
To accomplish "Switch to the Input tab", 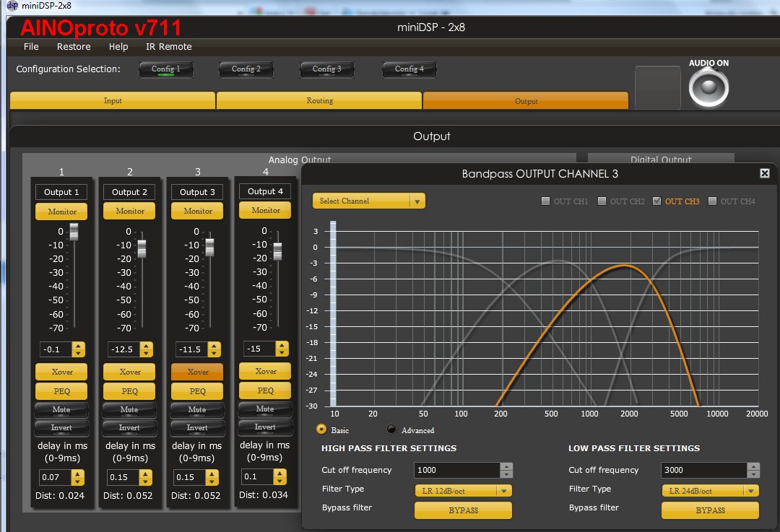I will click(x=113, y=100).
